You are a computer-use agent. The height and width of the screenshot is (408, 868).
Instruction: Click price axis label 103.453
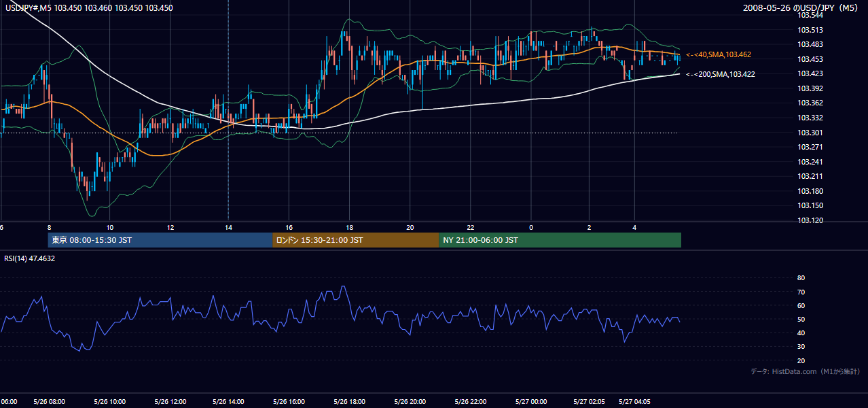click(810, 59)
